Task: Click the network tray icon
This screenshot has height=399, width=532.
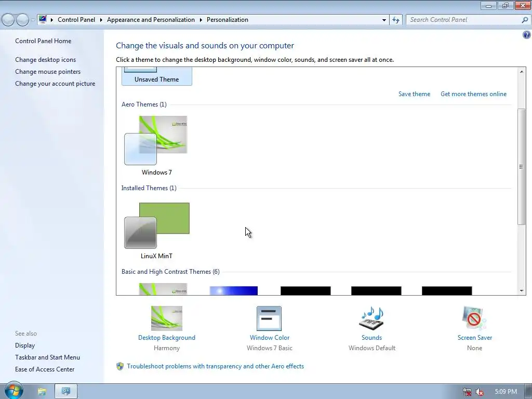Action: [467, 392]
